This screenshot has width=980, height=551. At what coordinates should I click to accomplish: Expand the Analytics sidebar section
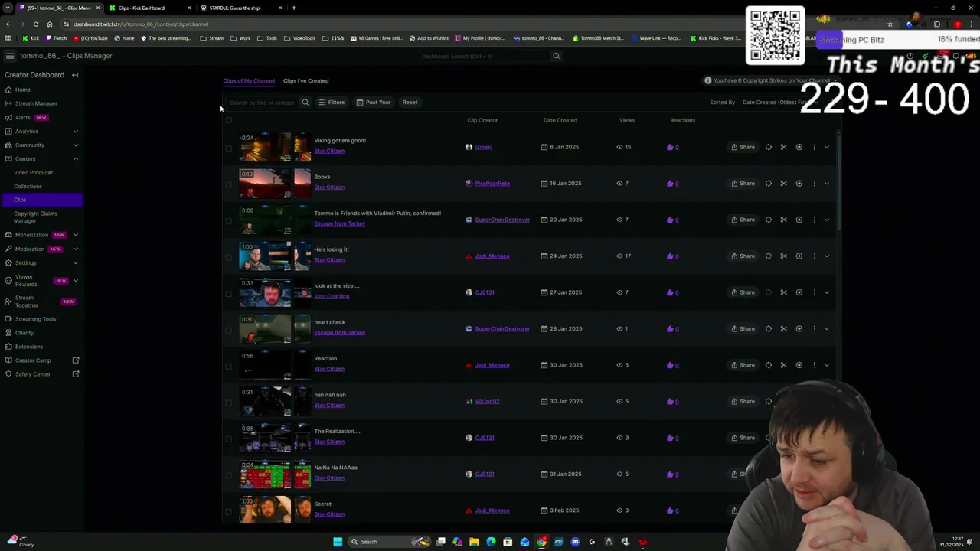[75, 132]
